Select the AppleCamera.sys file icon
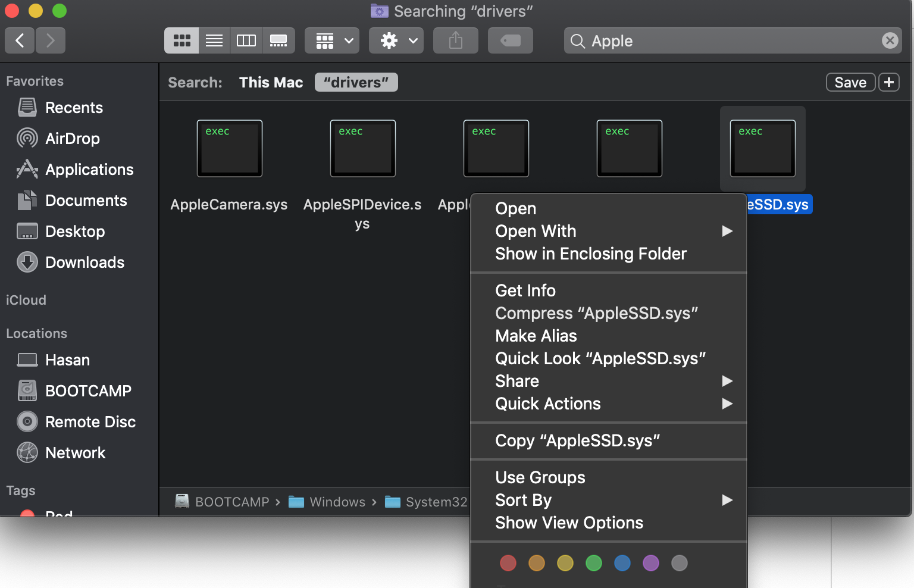 pos(230,148)
